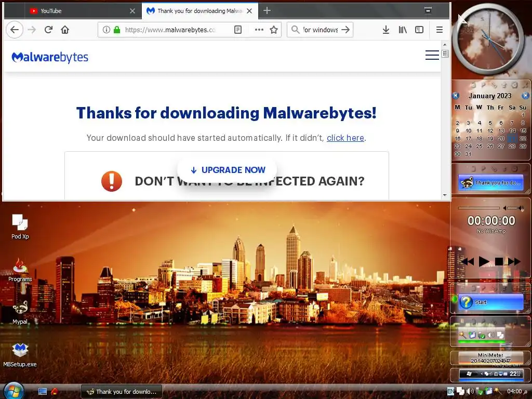Viewport: 532px width, 399px height.
Task: Adjust the WinAmp seek slider
Action: tap(478, 208)
